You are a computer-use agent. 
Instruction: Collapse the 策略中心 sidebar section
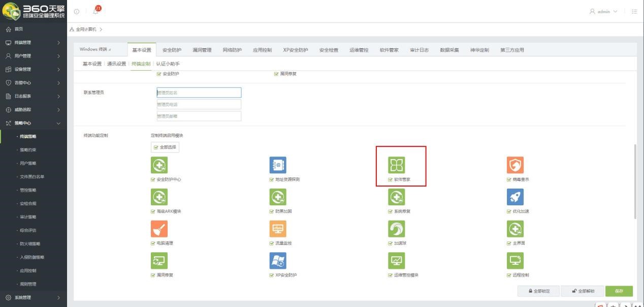(x=34, y=123)
